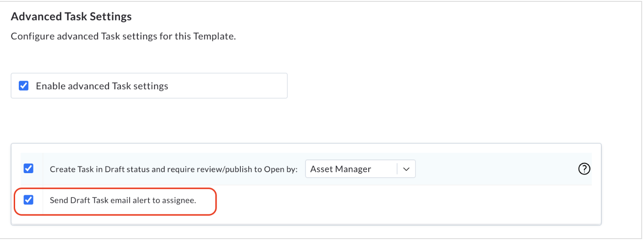The image size is (644, 240).
Task: Disable Send Draft Task email alert checkbox
Action: click(x=28, y=200)
